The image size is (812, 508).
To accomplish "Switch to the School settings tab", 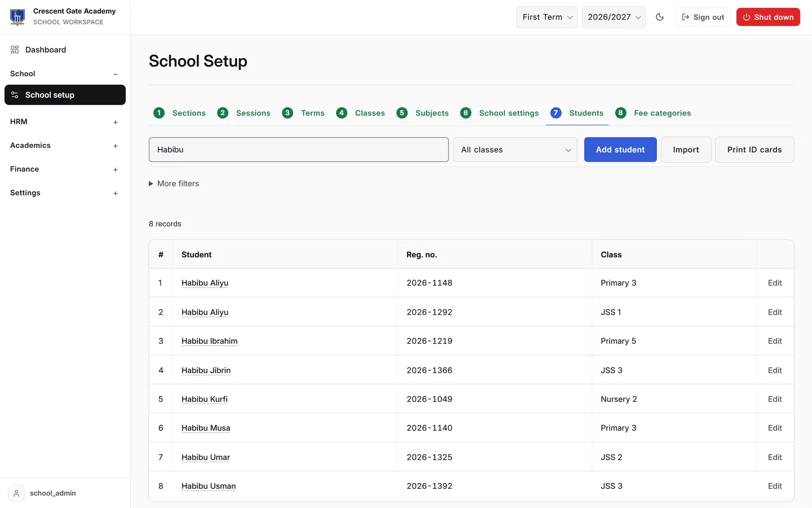I will (x=500, y=113).
